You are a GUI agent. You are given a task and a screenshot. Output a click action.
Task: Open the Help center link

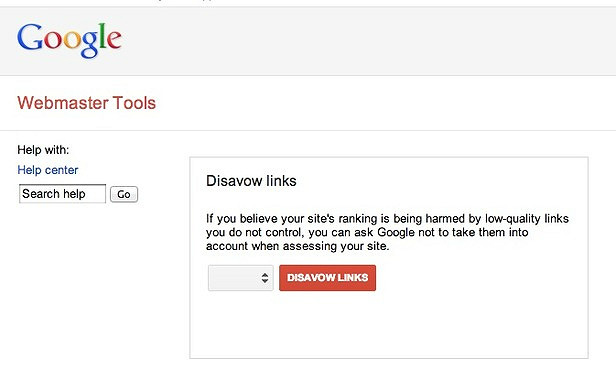(48, 170)
